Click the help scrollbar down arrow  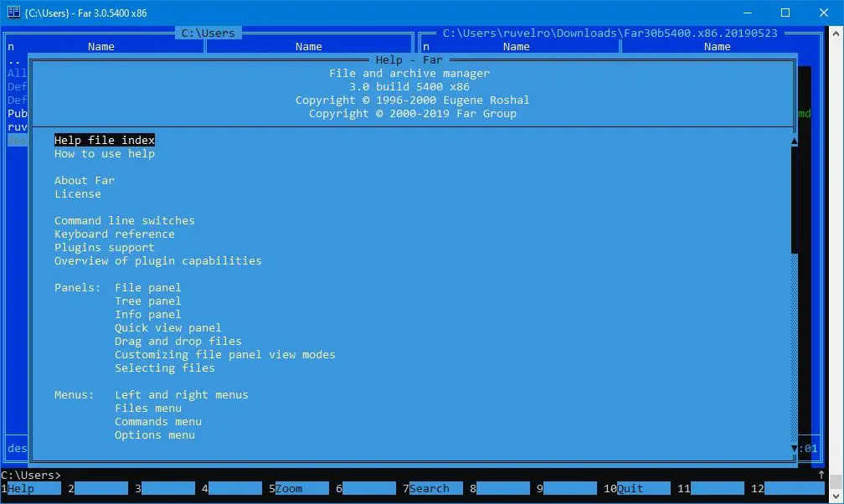click(794, 448)
